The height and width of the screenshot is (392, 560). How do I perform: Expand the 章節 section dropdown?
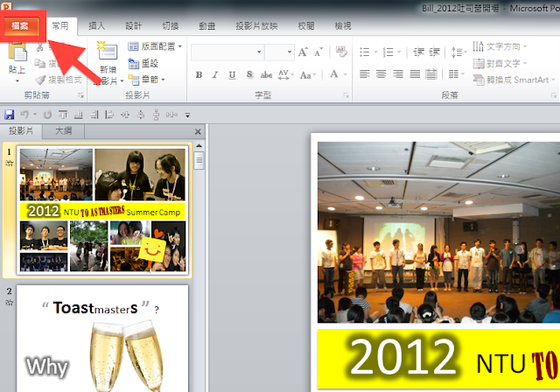coord(146,80)
